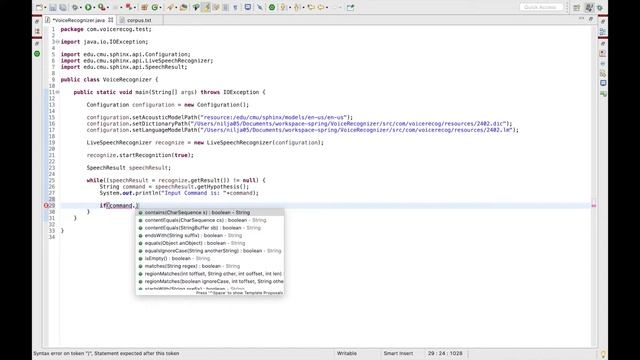Select regionMatches(int toffset...) proposal
Screen dimensions: 640x360
[210, 274]
